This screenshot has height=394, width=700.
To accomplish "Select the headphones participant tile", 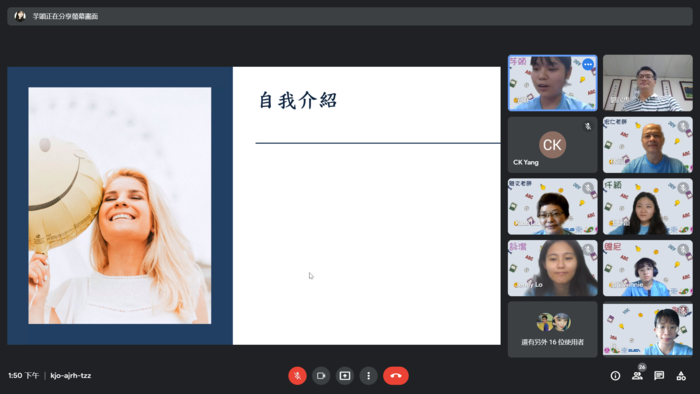I will [x=648, y=268].
